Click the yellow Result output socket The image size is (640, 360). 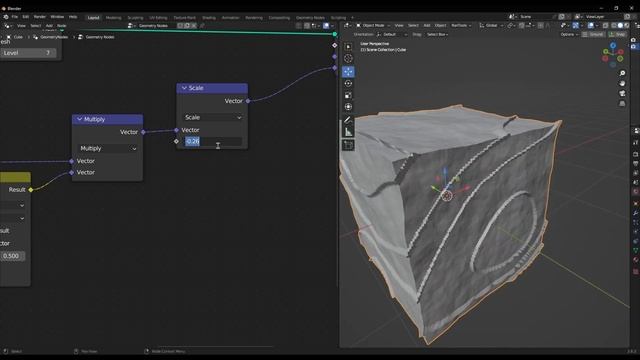(x=31, y=190)
